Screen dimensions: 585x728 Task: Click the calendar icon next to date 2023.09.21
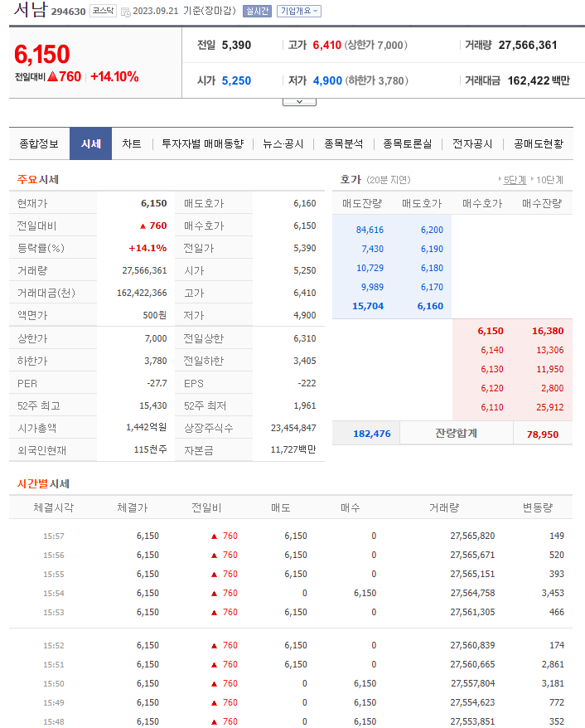coord(125,12)
